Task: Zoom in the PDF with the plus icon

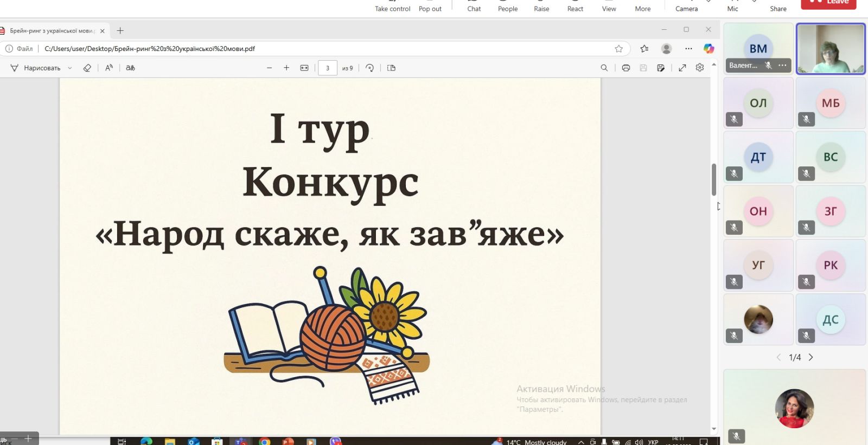Action: (286, 68)
